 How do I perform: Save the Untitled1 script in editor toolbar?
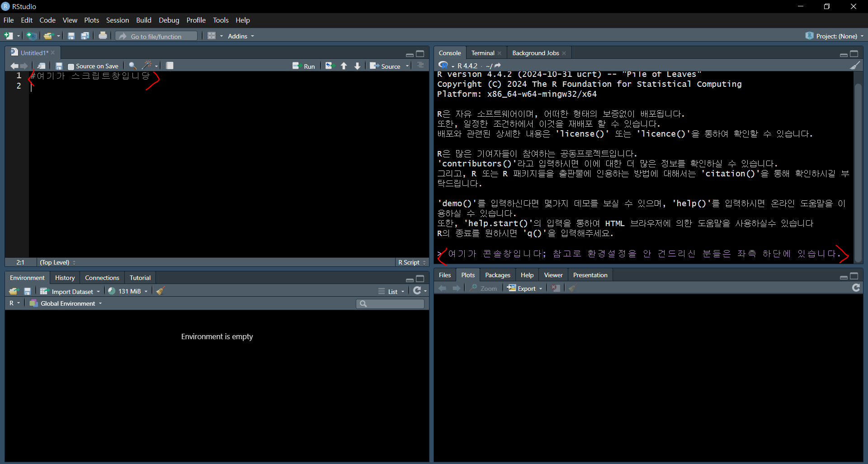[x=59, y=66]
